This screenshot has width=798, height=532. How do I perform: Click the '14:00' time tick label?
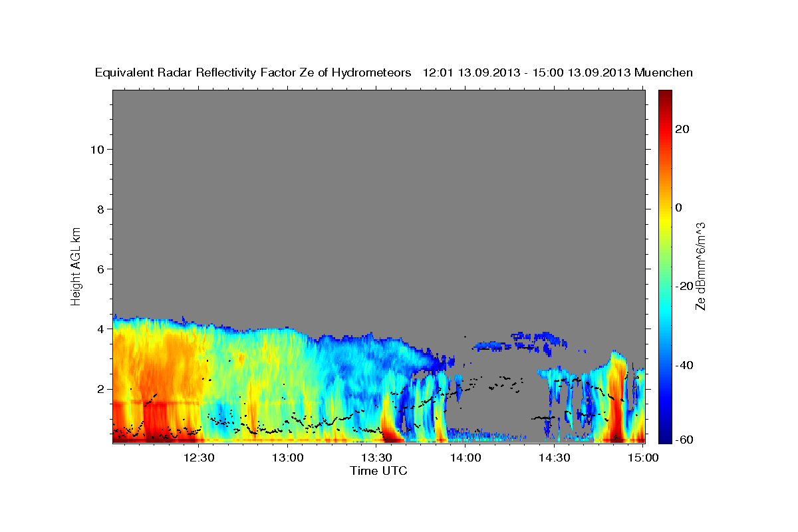click(x=465, y=458)
